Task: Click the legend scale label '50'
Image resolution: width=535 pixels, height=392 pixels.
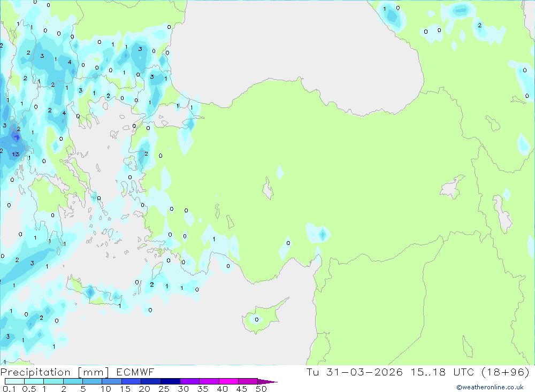Action: (261, 389)
